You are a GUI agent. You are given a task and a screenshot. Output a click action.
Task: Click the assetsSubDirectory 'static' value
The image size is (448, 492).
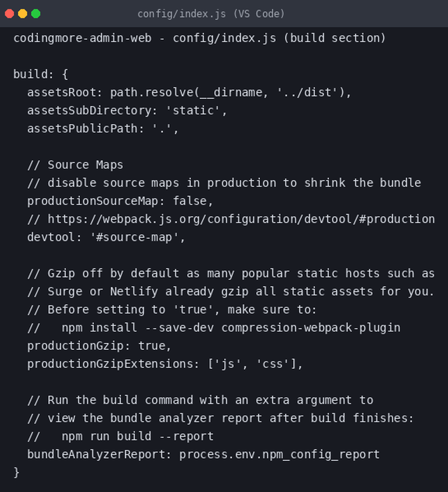193,110
